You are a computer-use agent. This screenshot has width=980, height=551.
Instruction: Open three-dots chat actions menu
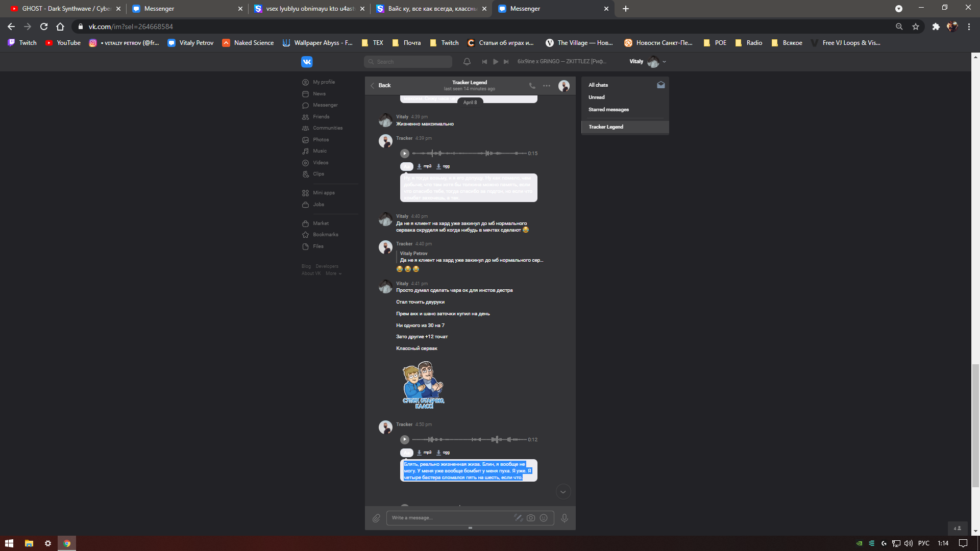click(x=547, y=86)
